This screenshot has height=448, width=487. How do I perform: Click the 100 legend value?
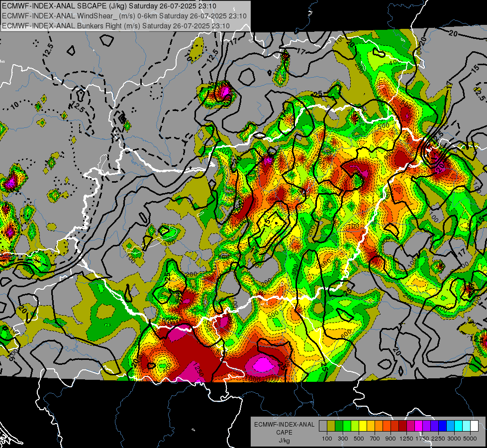327,439
